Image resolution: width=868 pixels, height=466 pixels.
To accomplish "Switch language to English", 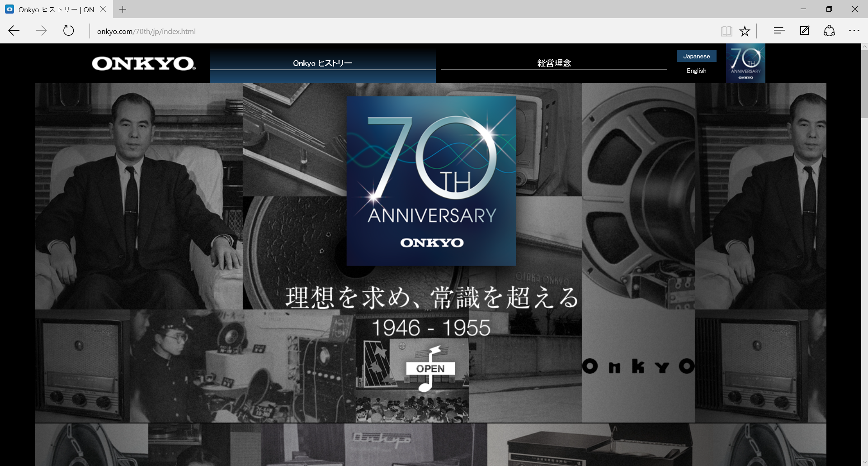I will 697,71.
